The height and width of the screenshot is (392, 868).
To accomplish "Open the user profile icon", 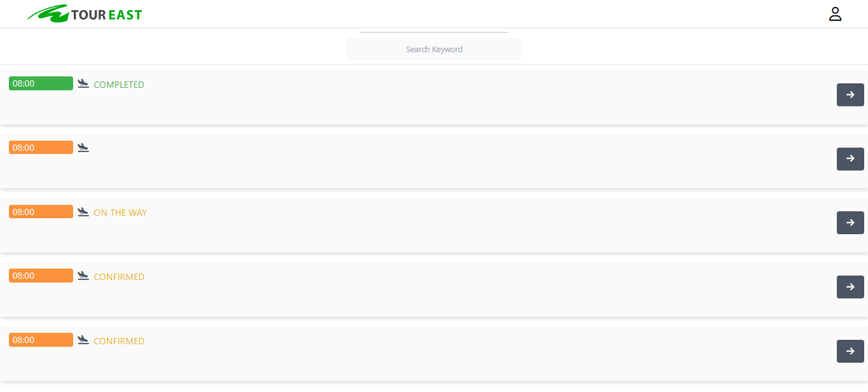I will coord(835,14).
